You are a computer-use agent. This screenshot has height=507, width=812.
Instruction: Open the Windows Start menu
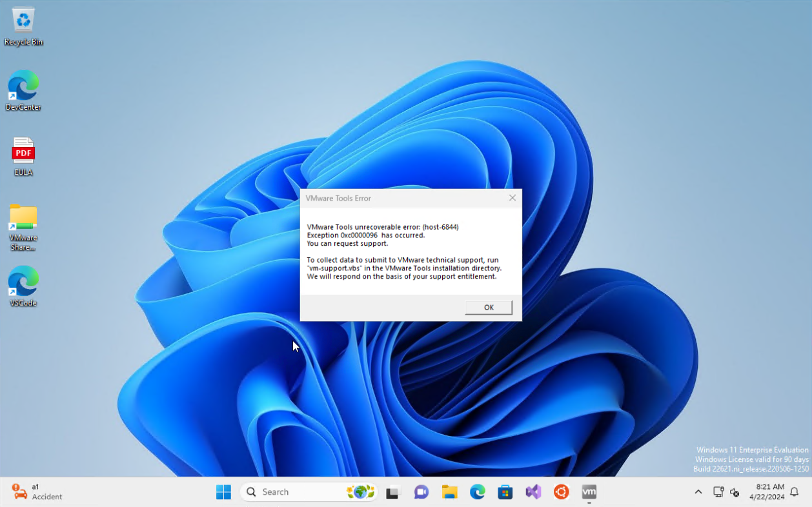click(x=223, y=492)
